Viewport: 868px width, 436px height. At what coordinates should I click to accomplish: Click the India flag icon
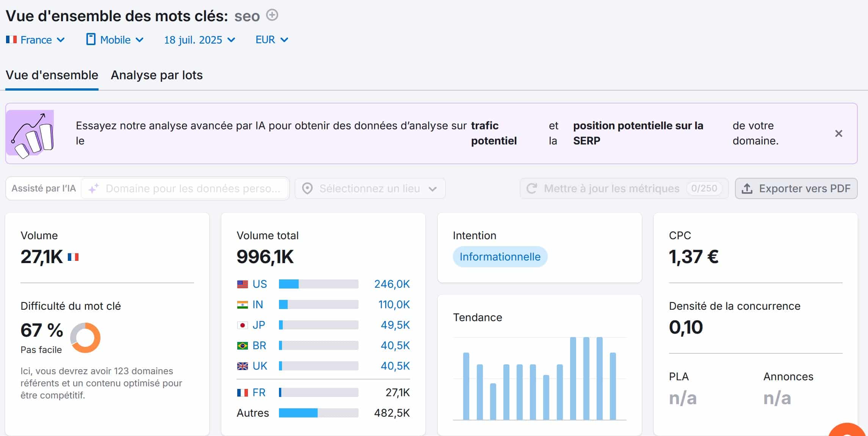point(243,304)
